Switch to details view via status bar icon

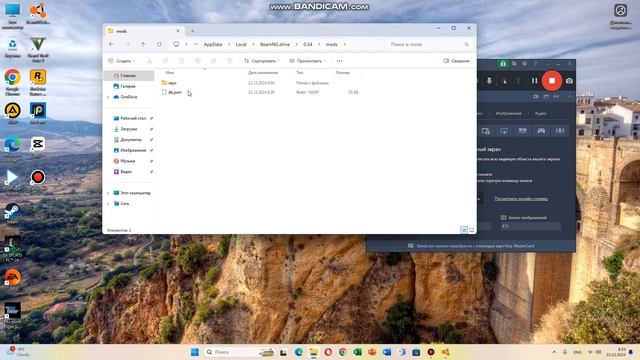pyautogui.click(x=464, y=230)
